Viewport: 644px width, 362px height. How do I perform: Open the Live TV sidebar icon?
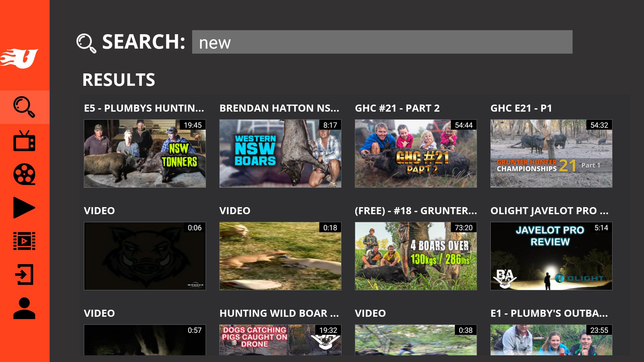point(24,141)
